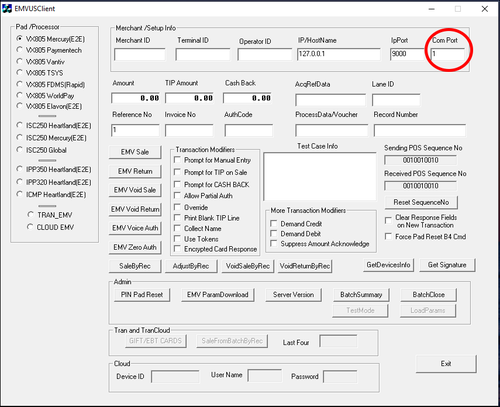Click the Reference No field

(135, 130)
